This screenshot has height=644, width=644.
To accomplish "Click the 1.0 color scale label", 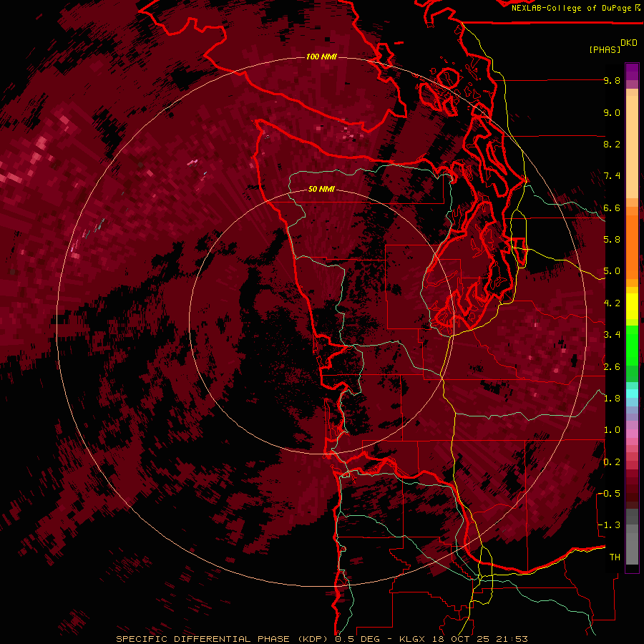I will pos(612,430).
